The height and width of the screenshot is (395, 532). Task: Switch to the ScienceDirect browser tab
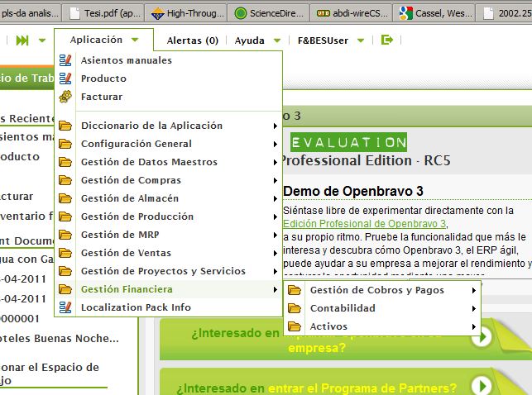269,12
